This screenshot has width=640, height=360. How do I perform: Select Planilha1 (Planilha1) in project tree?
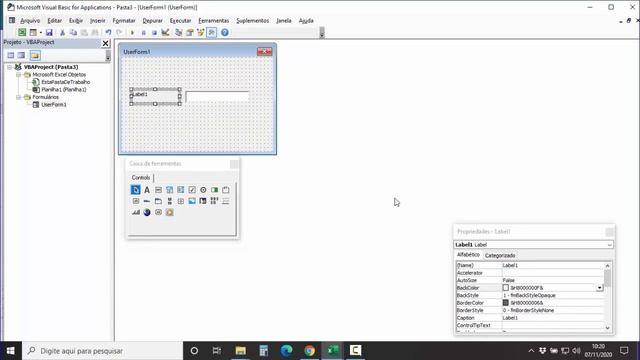(x=64, y=89)
